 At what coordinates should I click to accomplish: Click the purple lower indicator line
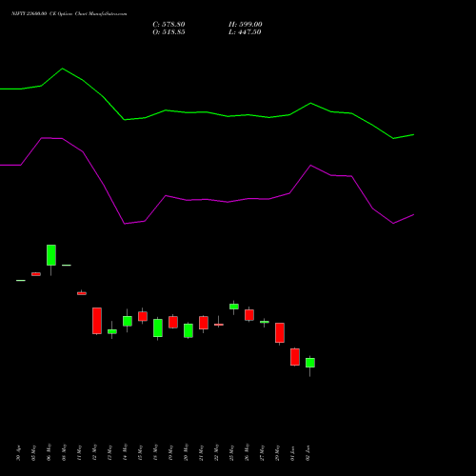[x=207, y=200]
